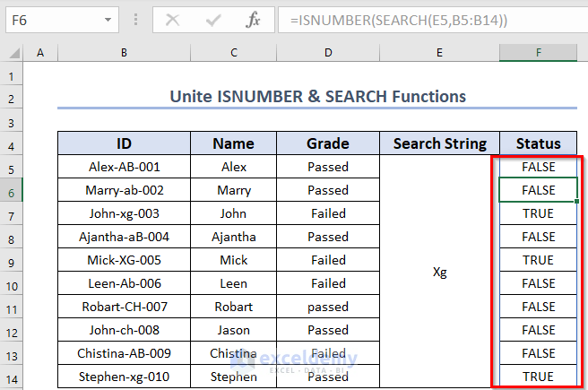Select row 14 header
The image size is (588, 390).
13,377
